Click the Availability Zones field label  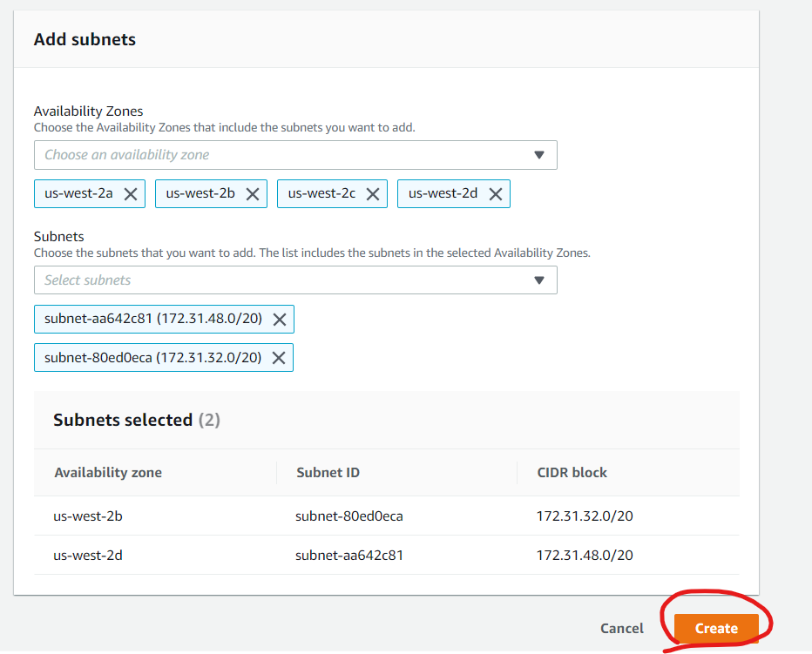[89, 111]
